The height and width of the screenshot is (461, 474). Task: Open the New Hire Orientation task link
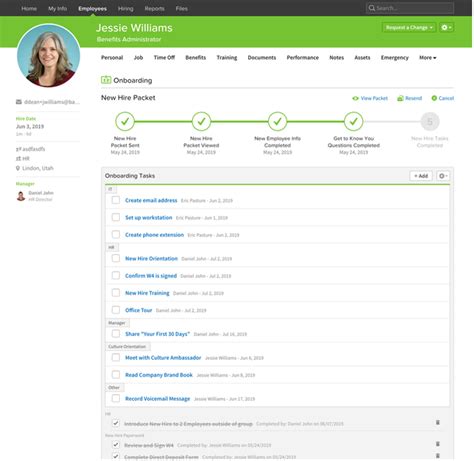[x=151, y=258]
